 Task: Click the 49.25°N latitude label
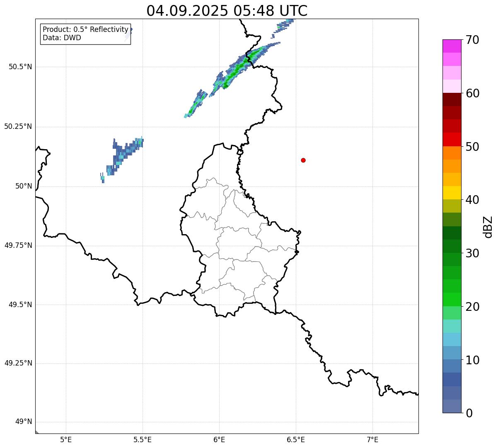coord(18,363)
